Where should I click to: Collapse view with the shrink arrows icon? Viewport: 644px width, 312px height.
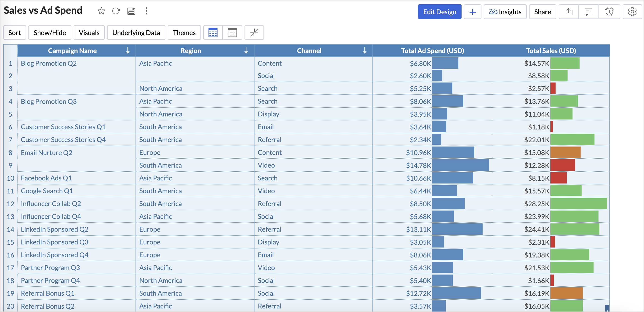(x=254, y=32)
